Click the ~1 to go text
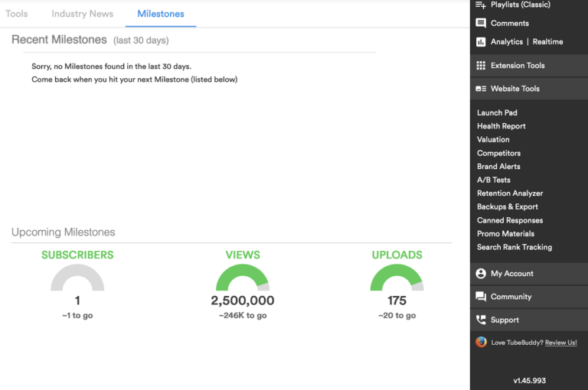 tap(77, 316)
